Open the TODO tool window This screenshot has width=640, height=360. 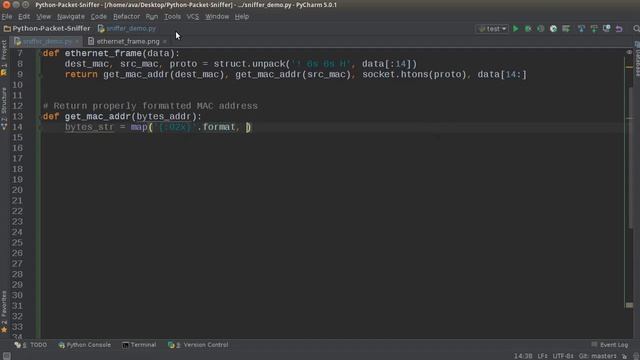(x=31, y=345)
